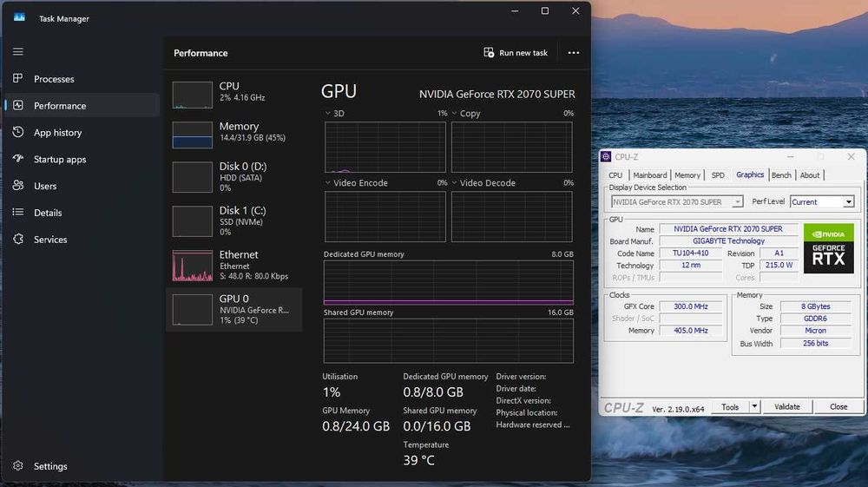Click the 39 °C temperature value
This screenshot has width=868, height=487.
point(419,460)
